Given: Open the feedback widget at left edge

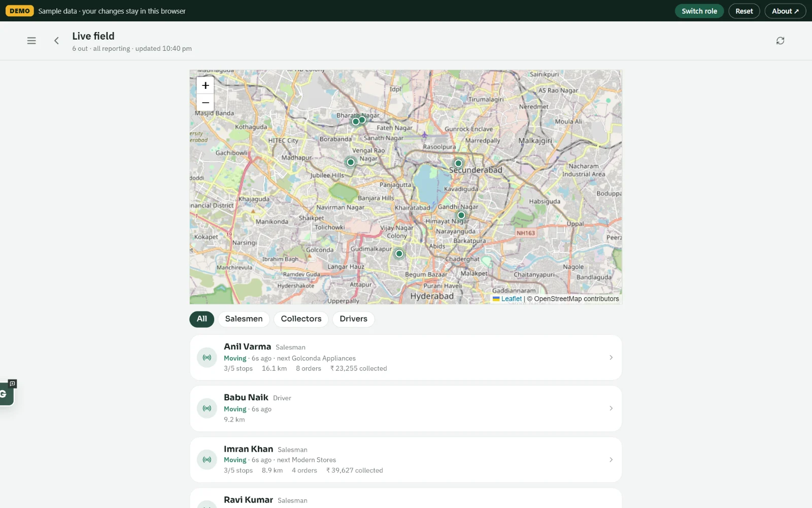Looking at the screenshot, I should click(x=6, y=393).
